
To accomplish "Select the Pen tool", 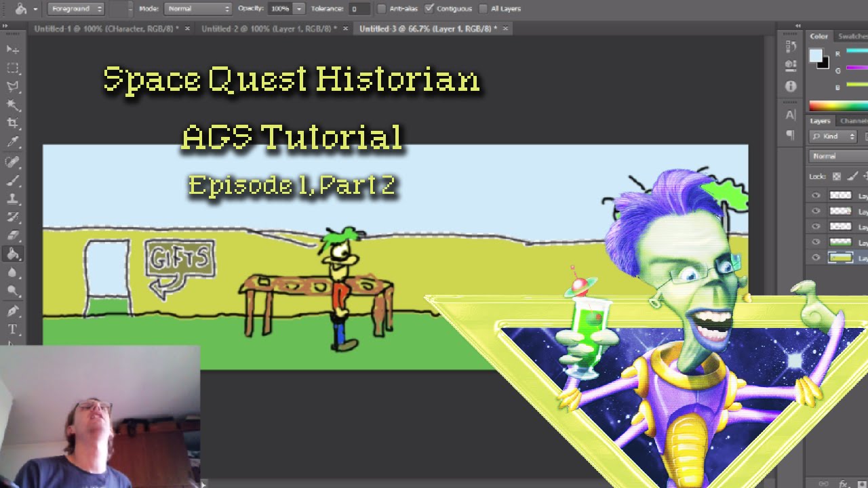I will 12,310.
